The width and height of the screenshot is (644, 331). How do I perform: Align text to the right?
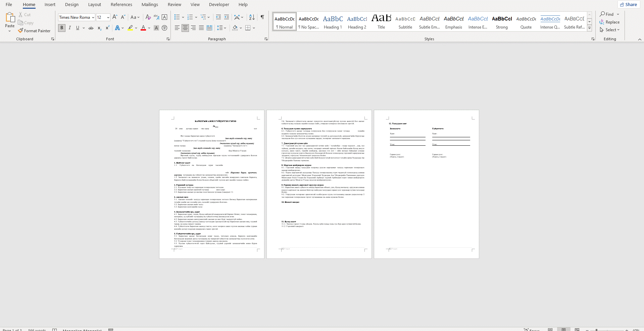(x=193, y=28)
